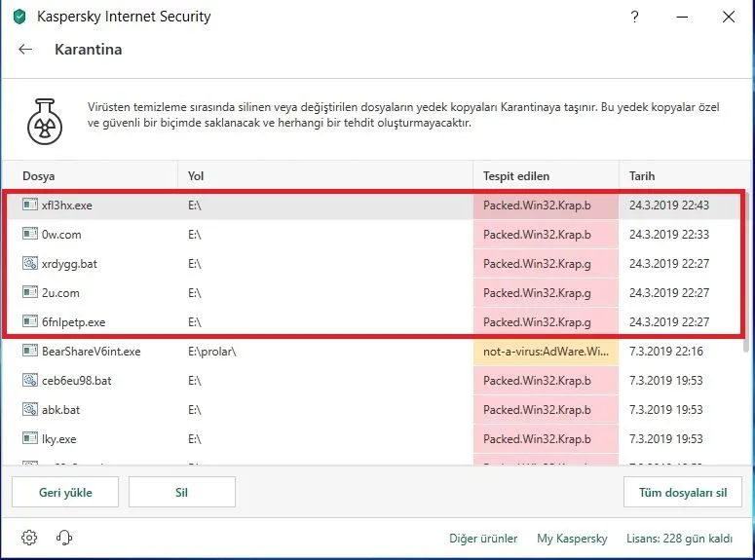Click batch icon next to ceb6eu98.bat
Screen dimensions: 755x560
tap(30, 381)
